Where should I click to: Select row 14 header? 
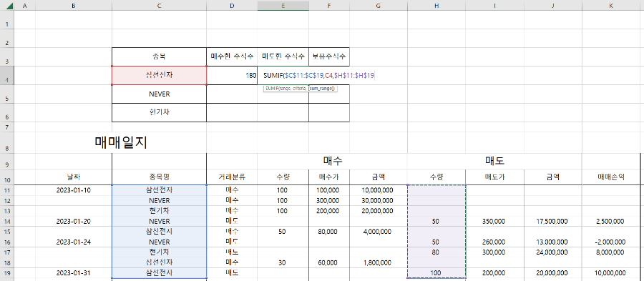7,221
